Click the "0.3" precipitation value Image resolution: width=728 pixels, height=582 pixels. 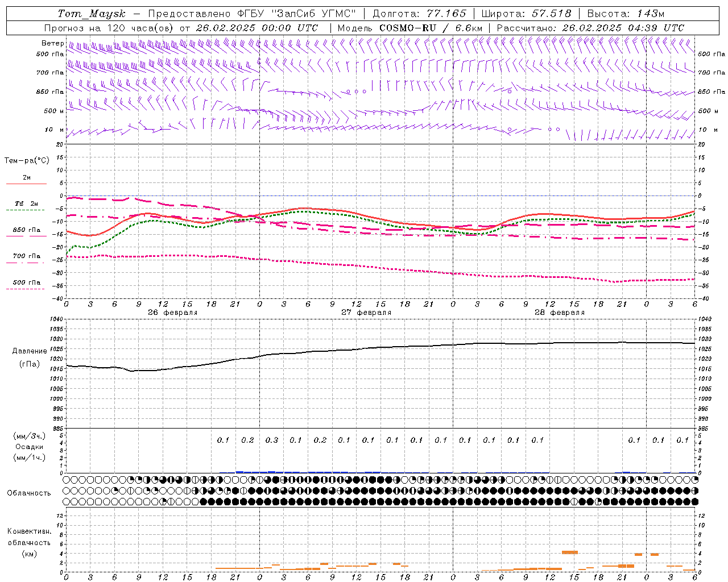272,440
